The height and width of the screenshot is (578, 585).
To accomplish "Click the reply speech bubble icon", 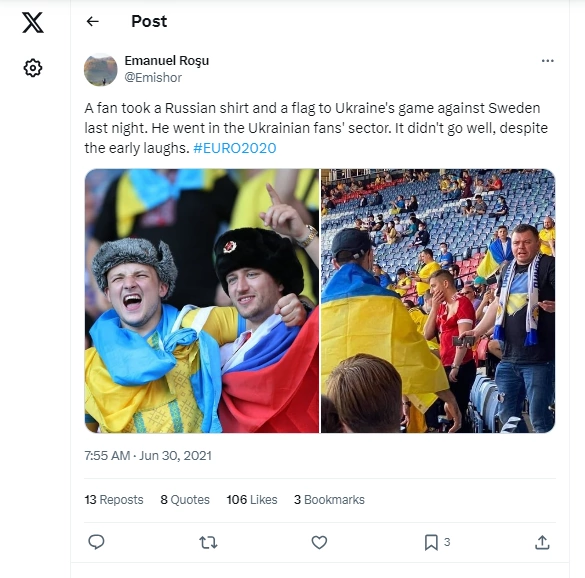I will (x=96, y=542).
